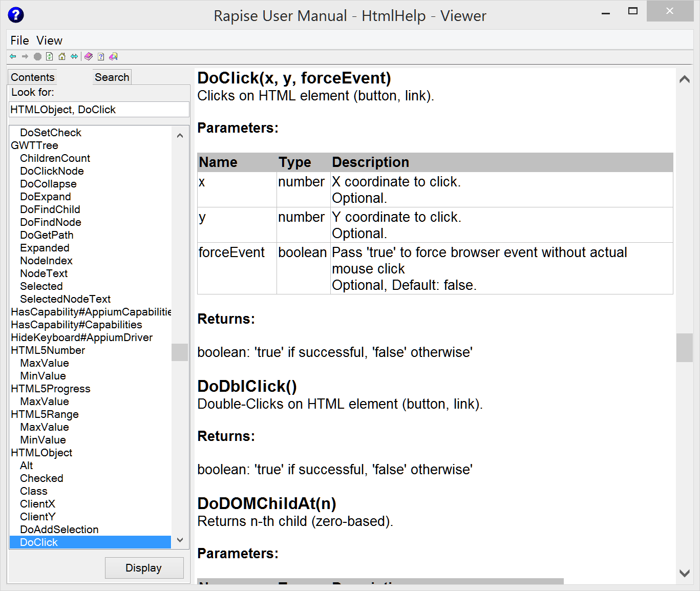
Task: Click the Forward arrow toolbar icon
Action: click(25, 56)
